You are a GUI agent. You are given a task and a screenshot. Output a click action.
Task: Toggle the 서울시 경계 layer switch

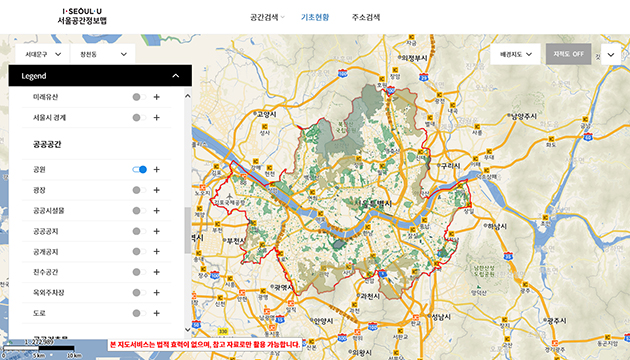(x=139, y=118)
